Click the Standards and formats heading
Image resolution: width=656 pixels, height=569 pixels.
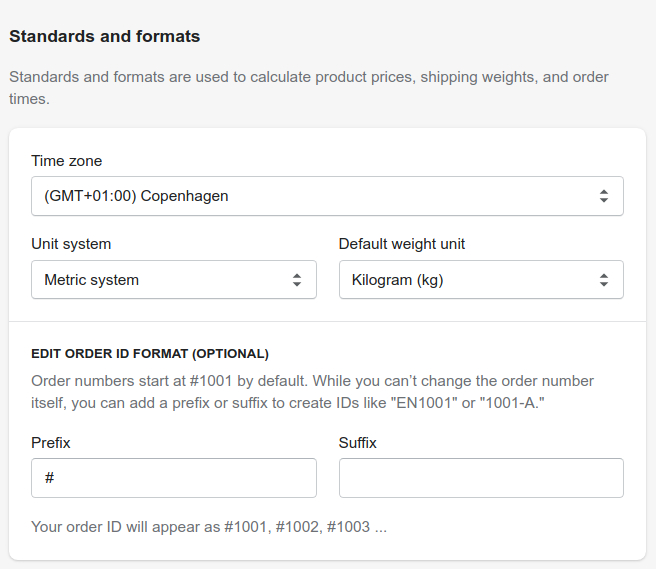(x=105, y=36)
